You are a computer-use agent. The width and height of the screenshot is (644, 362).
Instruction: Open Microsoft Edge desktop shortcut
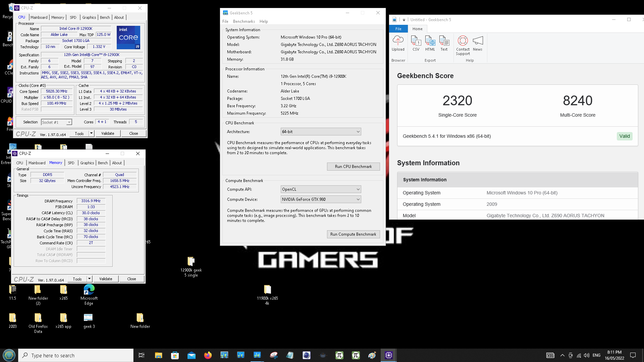tap(89, 295)
